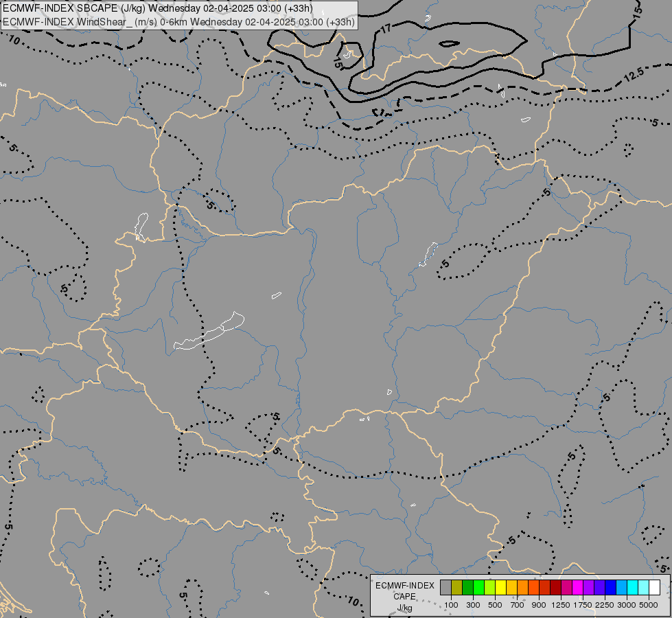Click the 'CAPE' word in the legend

click(404, 597)
